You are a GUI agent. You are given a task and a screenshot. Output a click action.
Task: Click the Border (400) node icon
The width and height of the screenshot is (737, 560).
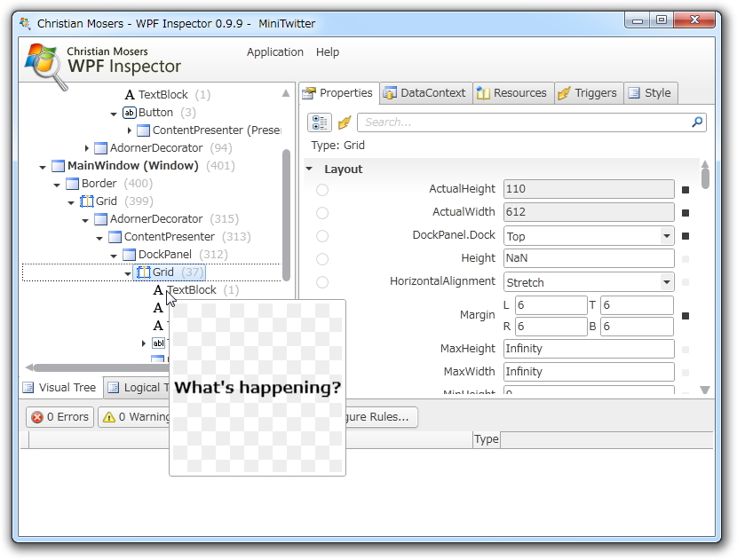[x=73, y=184]
